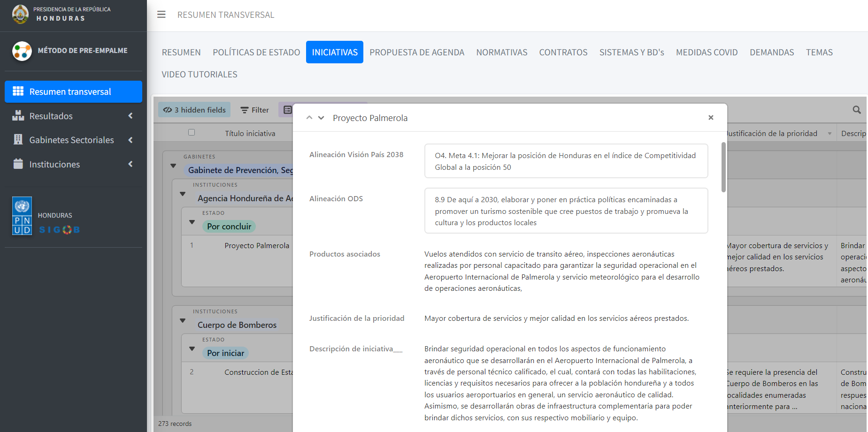Click the Título iniciativa column header
868x432 pixels.
coord(250,133)
